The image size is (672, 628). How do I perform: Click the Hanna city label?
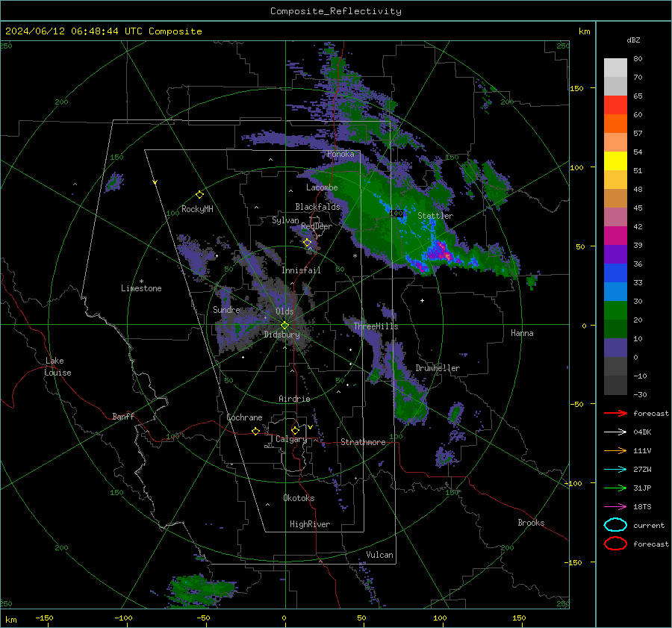pos(522,333)
